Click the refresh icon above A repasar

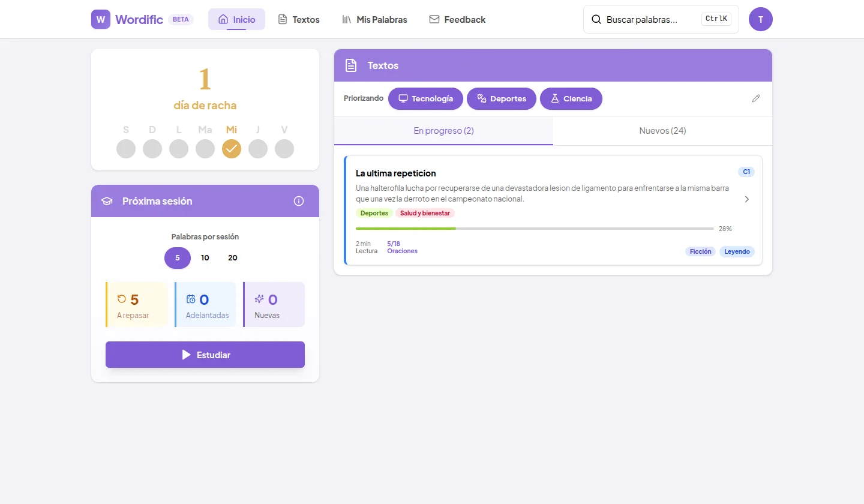tap(122, 298)
